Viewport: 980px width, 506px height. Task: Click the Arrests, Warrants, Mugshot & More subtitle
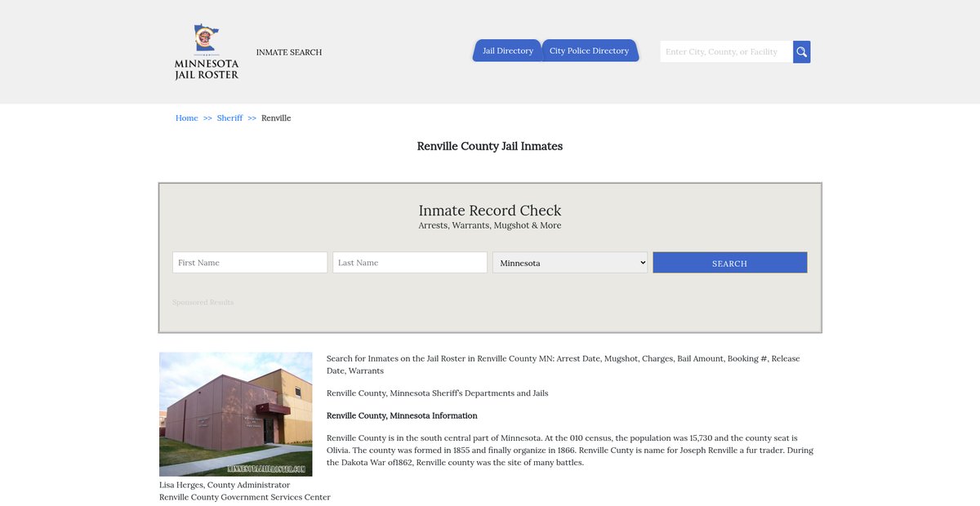(x=490, y=226)
